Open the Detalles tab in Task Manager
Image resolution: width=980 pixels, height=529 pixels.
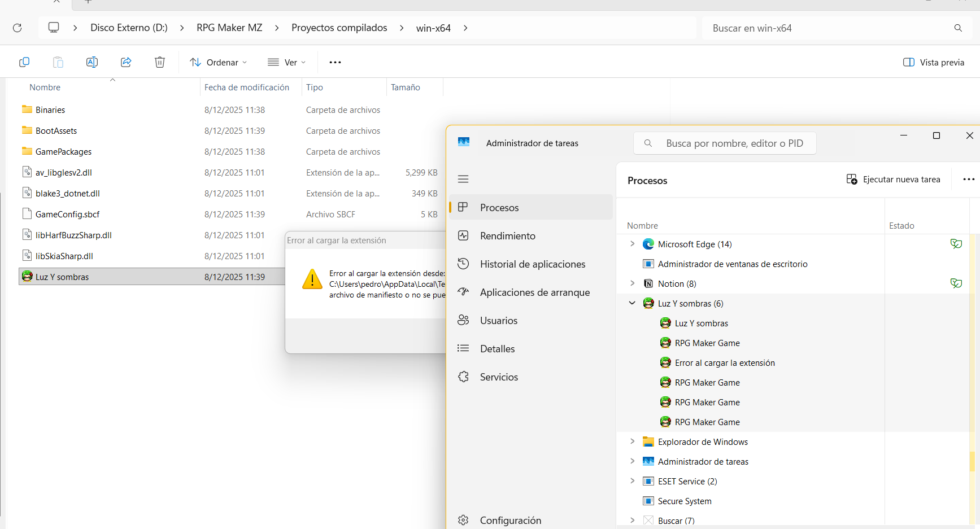pos(531,348)
